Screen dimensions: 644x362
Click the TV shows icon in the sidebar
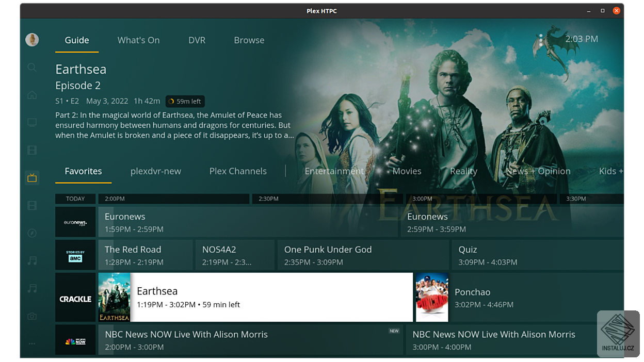pyautogui.click(x=32, y=122)
